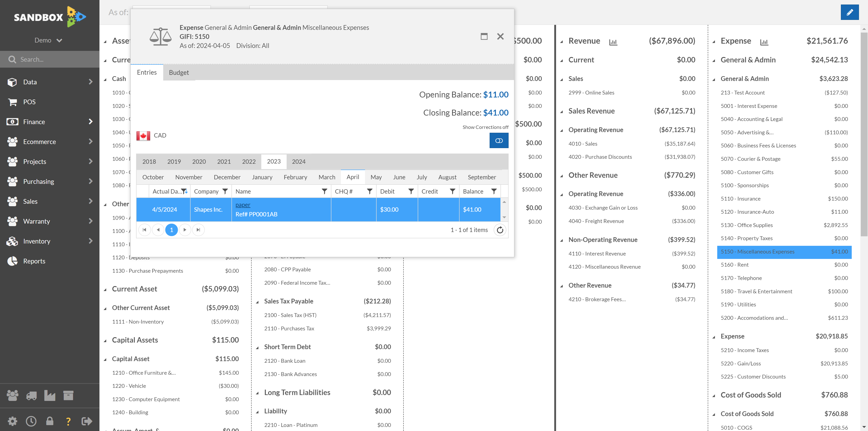This screenshot has height=431, width=868.
Task: Select the October month tab
Action: [153, 177]
